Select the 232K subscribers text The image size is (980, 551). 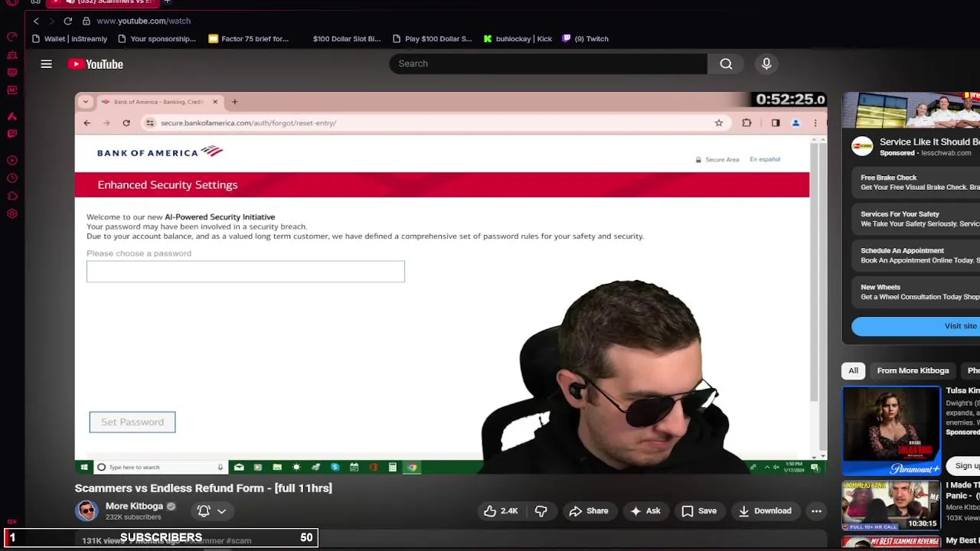coord(133,517)
